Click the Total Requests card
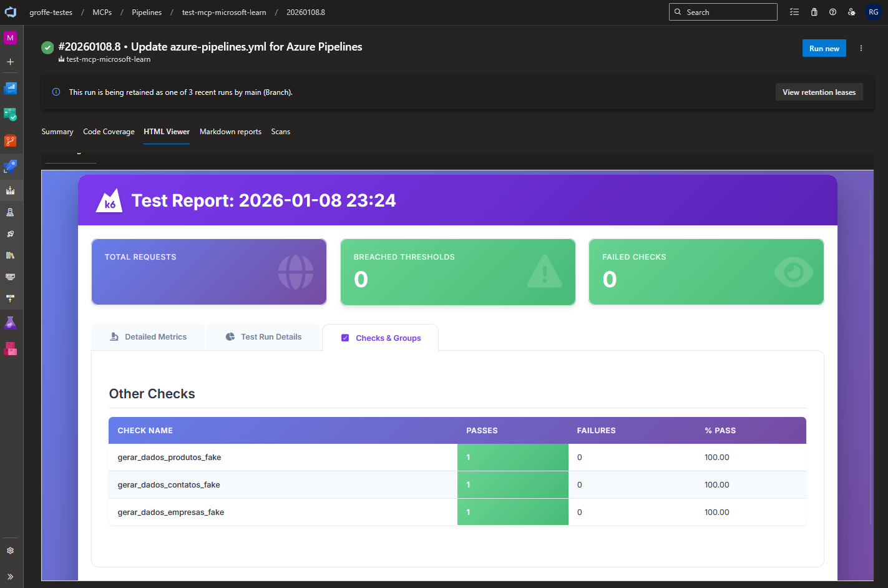 (209, 272)
